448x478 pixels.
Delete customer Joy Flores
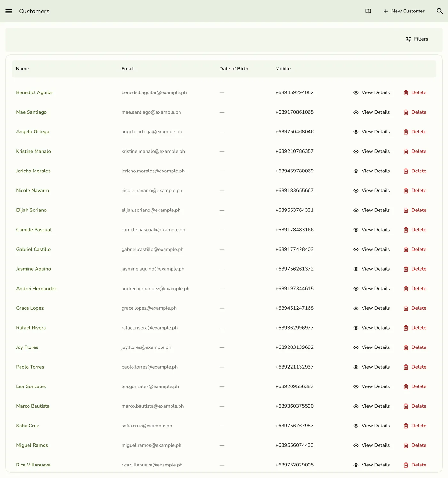coord(415,347)
